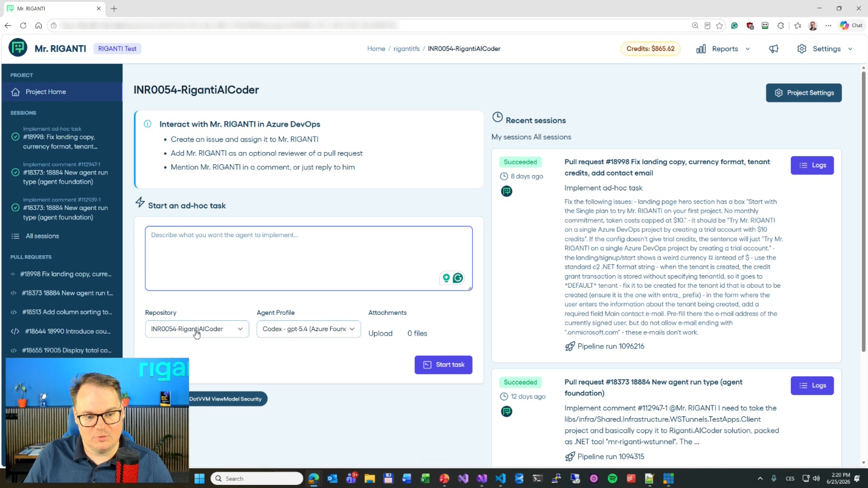The width and height of the screenshot is (868, 488).
Task: Select the Mr. RIGANTI browser tab
Action: tap(53, 8)
